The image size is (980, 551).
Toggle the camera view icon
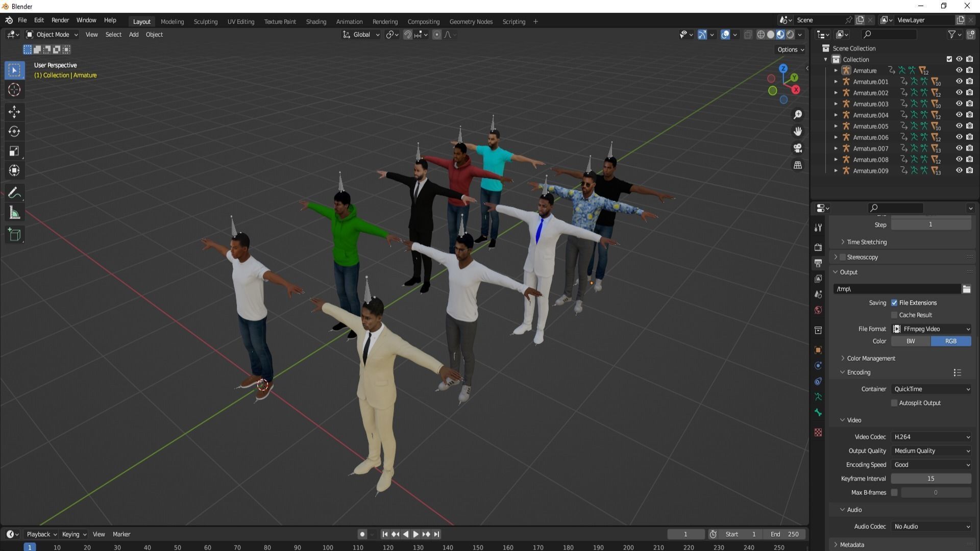click(x=797, y=148)
